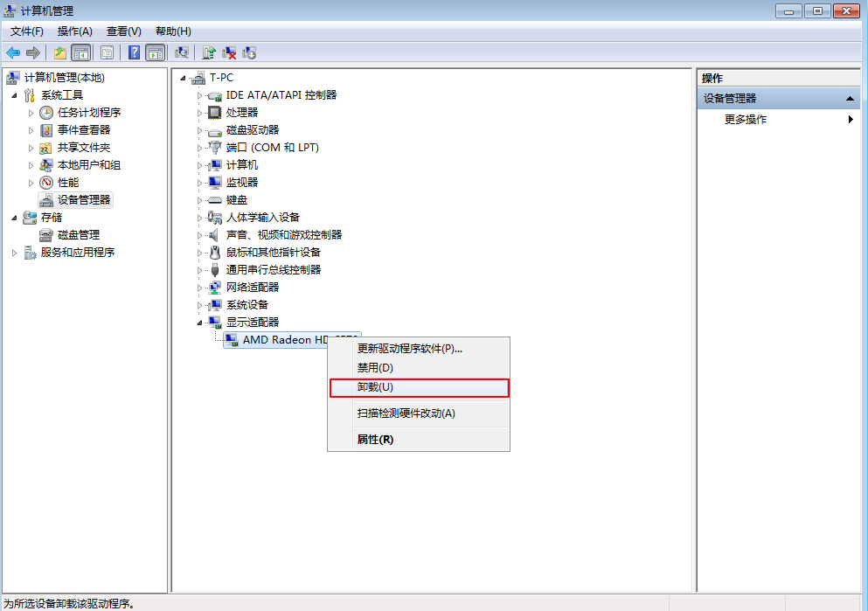Click the 通用串行总线控制器 USB icon
The image size is (868, 611).
[x=215, y=270]
